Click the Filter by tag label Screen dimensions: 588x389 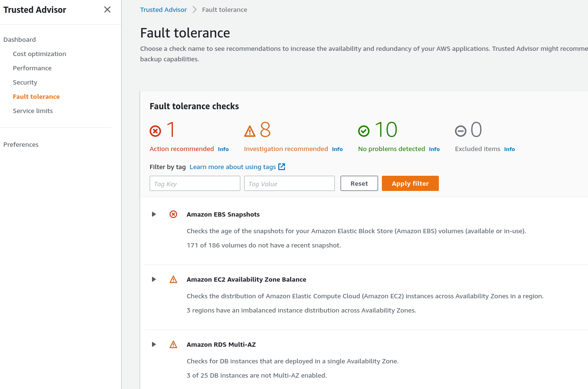167,167
